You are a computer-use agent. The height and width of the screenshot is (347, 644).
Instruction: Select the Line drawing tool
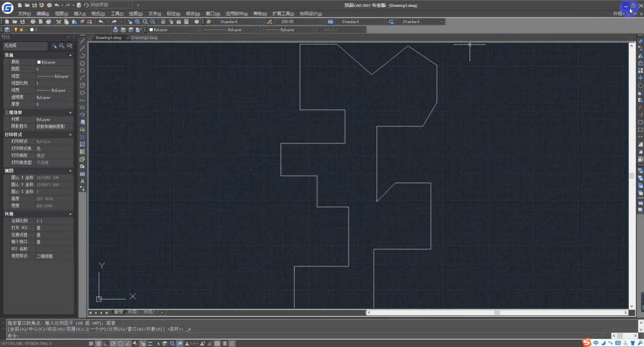click(83, 41)
